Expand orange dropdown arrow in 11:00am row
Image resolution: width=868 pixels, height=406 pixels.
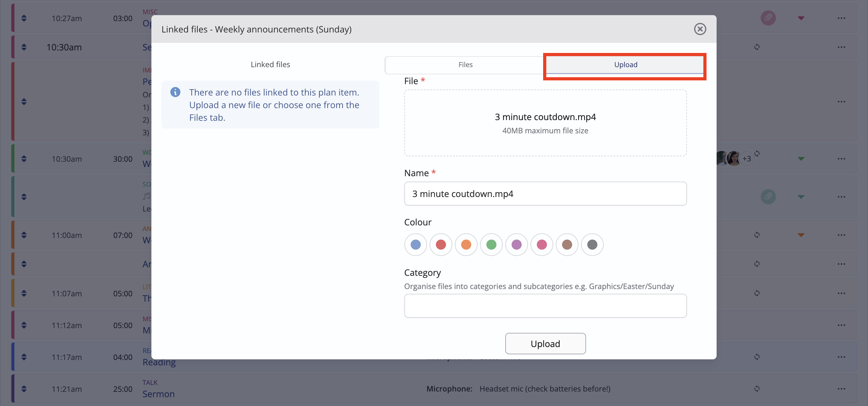(801, 235)
